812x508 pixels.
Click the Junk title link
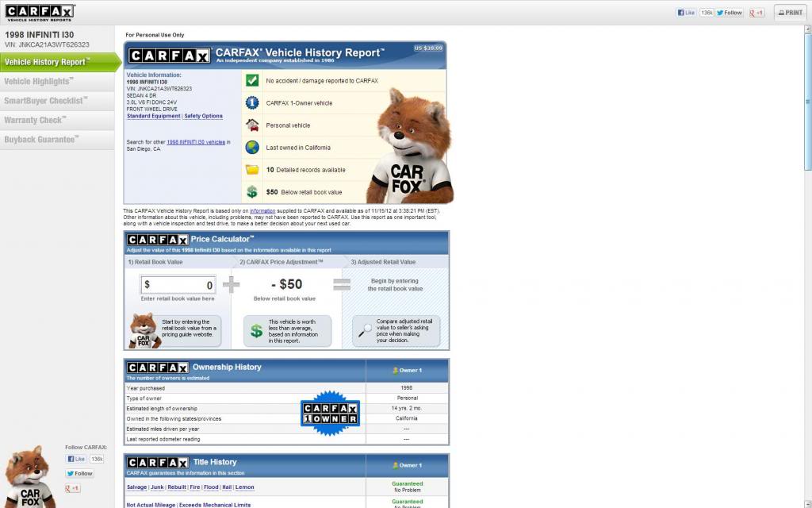click(x=157, y=487)
